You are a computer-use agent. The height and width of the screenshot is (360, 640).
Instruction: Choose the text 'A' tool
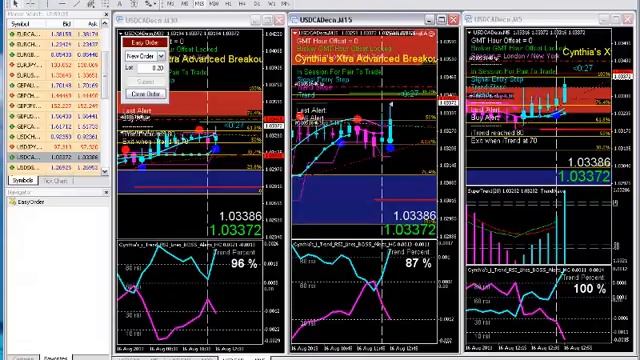(120, 4)
